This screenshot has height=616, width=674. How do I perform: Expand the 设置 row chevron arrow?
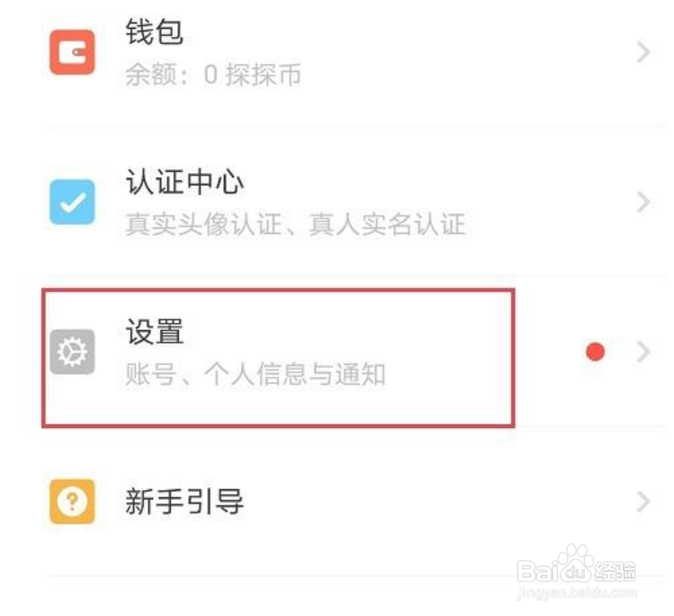(643, 352)
